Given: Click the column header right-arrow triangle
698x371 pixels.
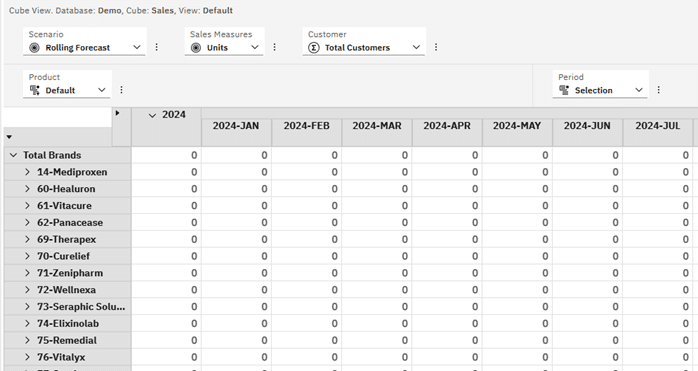Looking at the screenshot, I should click(117, 113).
